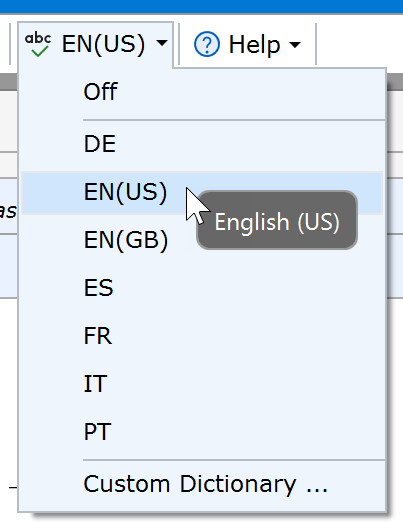The height and width of the screenshot is (530, 403).
Task: Open the EN(US) language dropdown arrow
Action: point(162,43)
